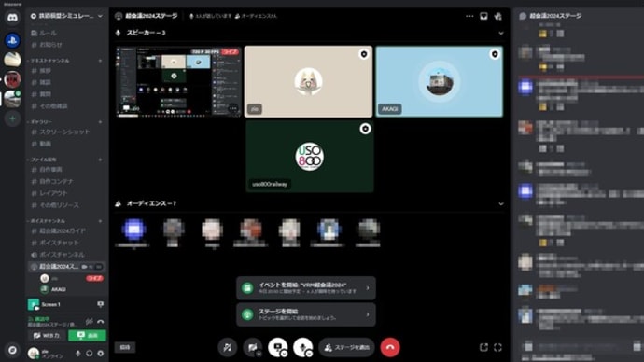Select the uso800railway speaker tile
This screenshot has height=362, width=644.
point(310,156)
